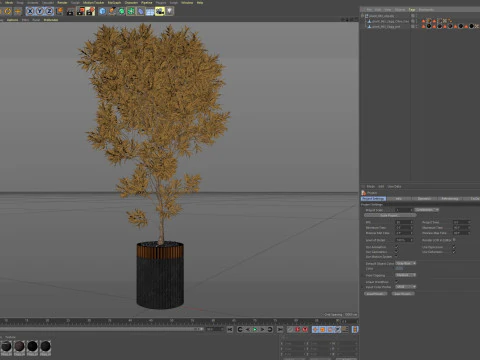The width and height of the screenshot is (480, 360).
Task: Select the first material sphere thumbnail
Action: coord(6,347)
